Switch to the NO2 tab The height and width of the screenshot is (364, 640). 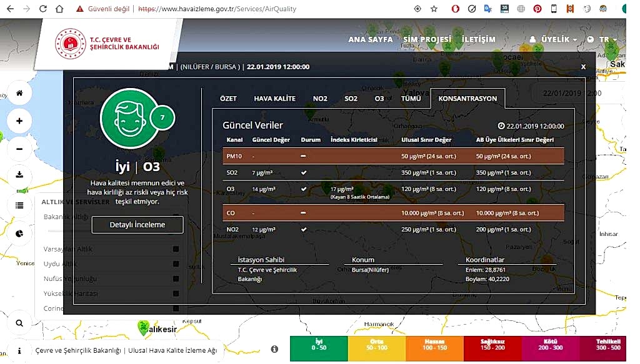[320, 99]
